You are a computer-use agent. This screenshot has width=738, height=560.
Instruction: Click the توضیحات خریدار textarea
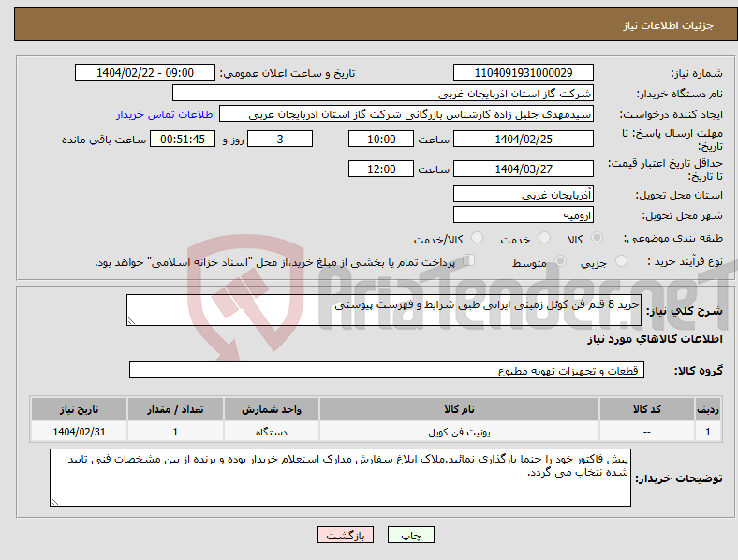[x=340, y=478]
